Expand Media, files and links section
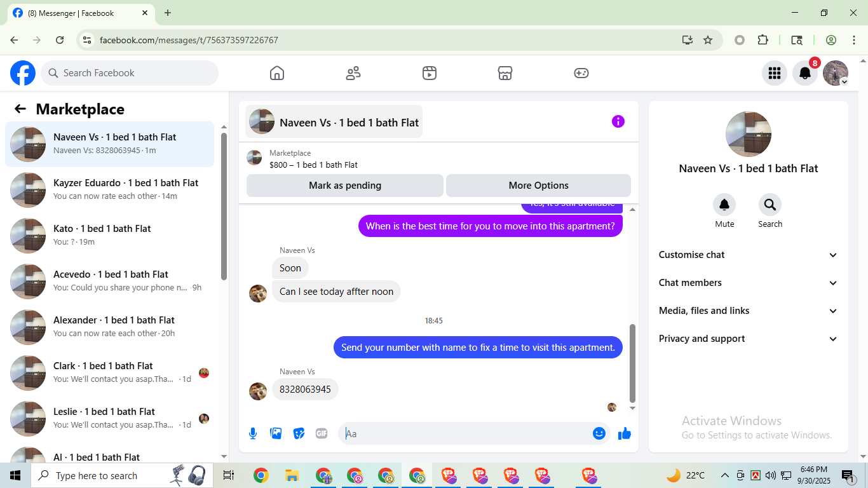 (x=749, y=311)
